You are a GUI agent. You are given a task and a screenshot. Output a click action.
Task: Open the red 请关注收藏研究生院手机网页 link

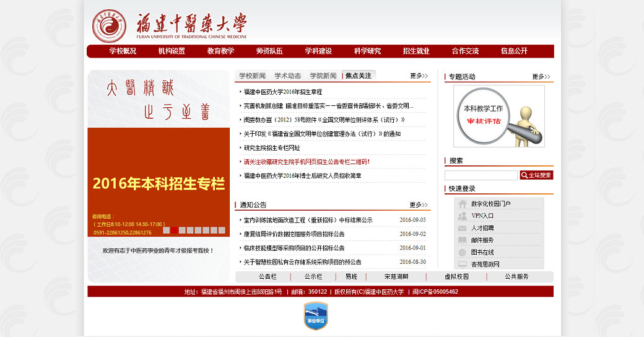point(307,162)
